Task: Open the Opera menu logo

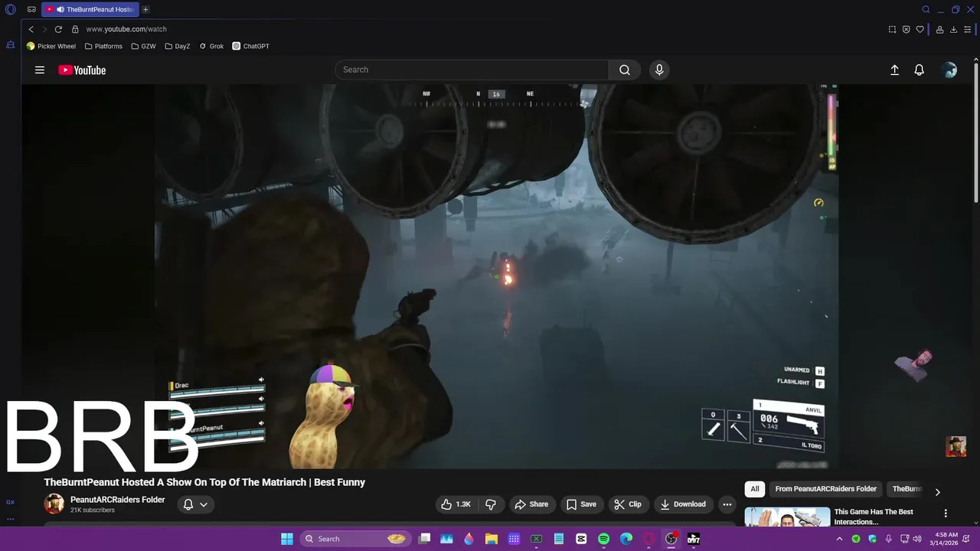Action: click(11, 10)
